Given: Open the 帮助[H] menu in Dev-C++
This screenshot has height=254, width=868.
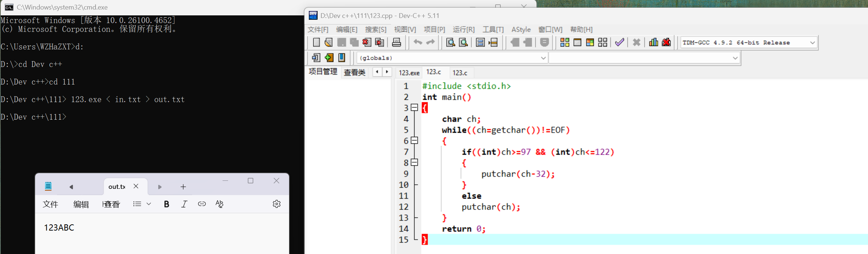Looking at the screenshot, I should pyautogui.click(x=581, y=30).
